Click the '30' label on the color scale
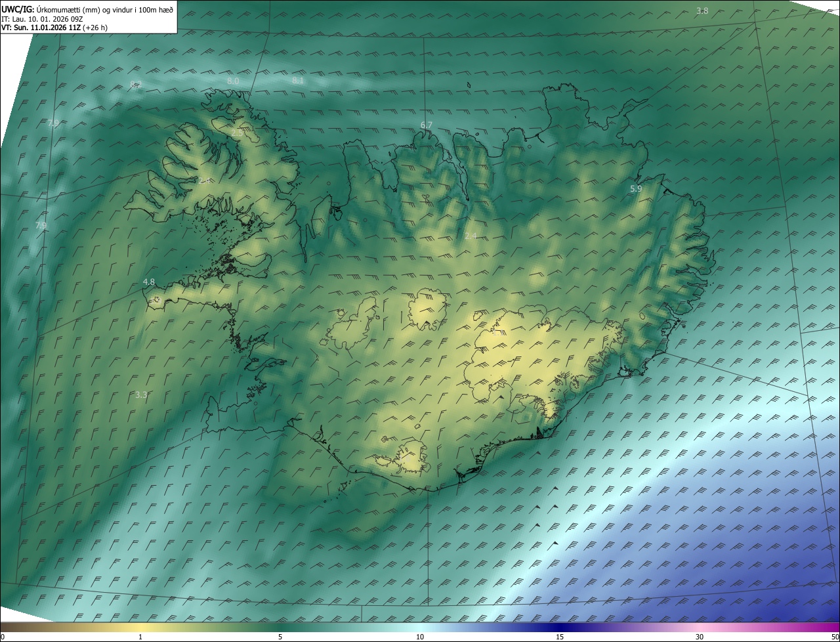 tap(700, 637)
